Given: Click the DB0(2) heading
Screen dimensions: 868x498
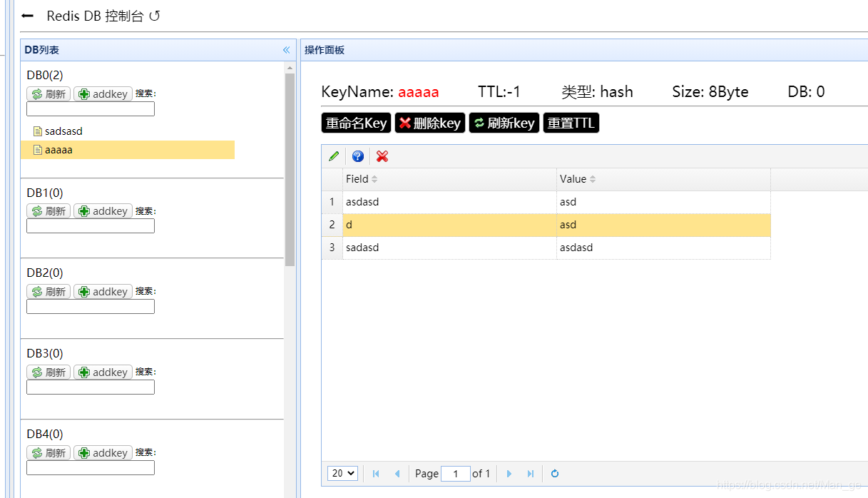Looking at the screenshot, I should [45, 75].
